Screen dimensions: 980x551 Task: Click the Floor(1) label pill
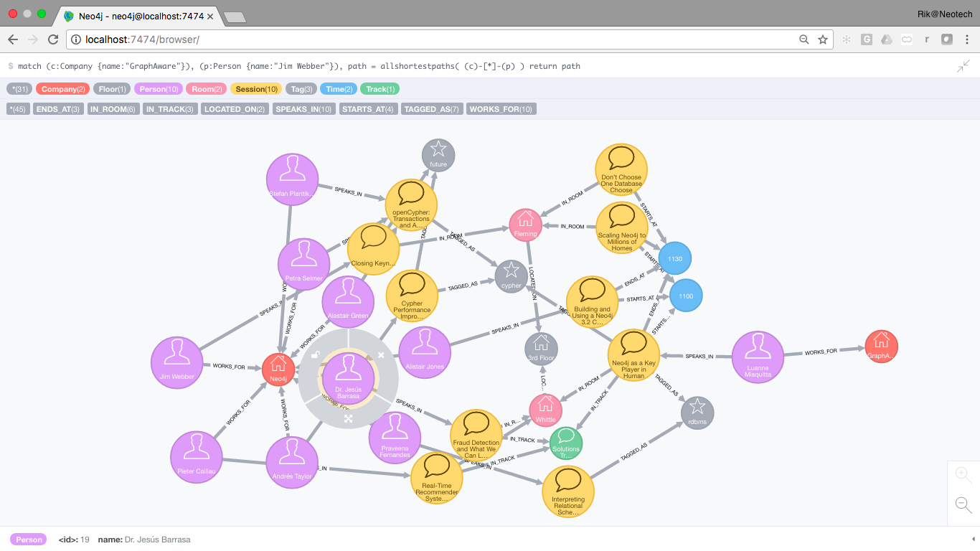(x=112, y=89)
